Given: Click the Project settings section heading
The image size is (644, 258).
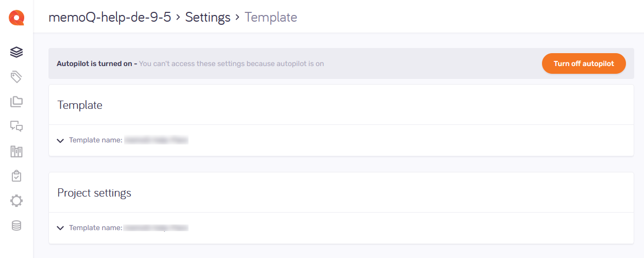Looking at the screenshot, I should [x=94, y=193].
